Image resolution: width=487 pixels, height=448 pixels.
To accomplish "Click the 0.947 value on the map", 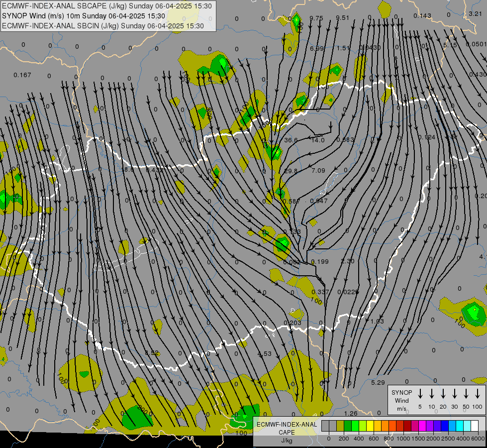I will pos(319,201).
